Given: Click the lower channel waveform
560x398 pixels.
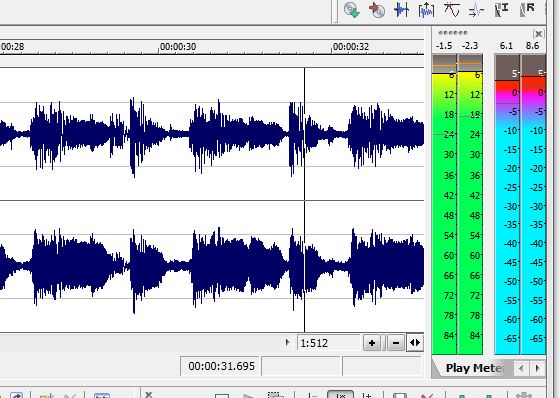Looking at the screenshot, I should tap(212, 267).
